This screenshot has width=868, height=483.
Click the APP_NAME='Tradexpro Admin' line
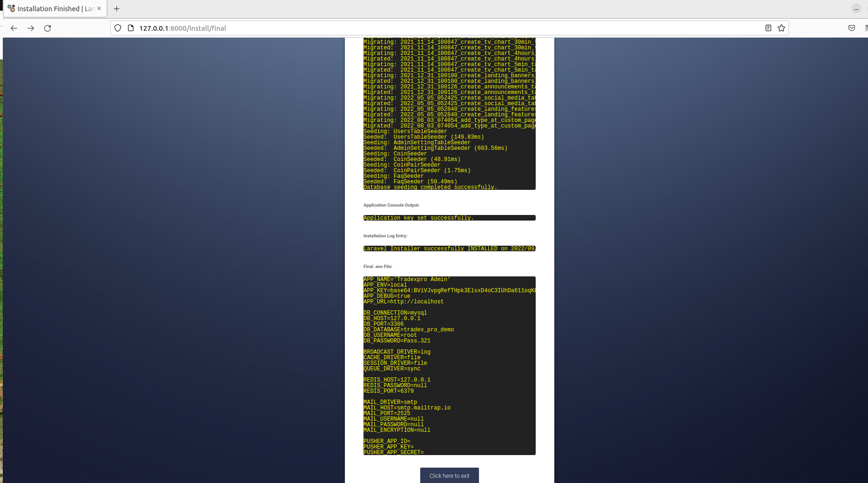point(407,279)
